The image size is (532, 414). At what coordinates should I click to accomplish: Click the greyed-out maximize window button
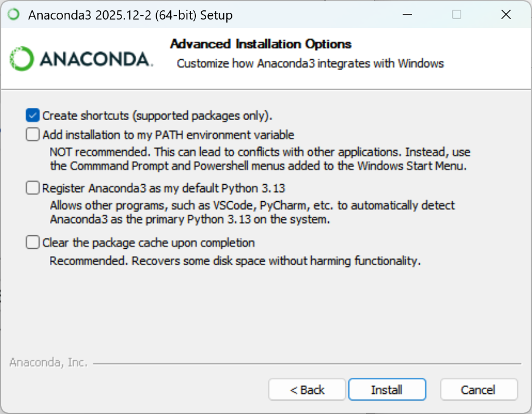coord(456,15)
